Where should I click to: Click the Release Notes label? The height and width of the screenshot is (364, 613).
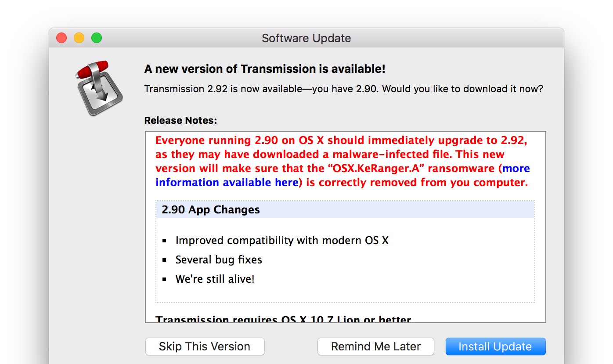click(180, 120)
